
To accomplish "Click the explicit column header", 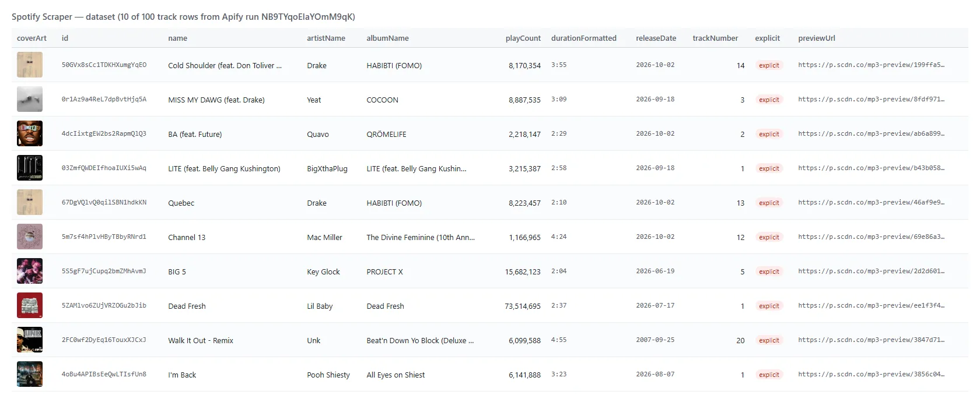I will pyautogui.click(x=767, y=38).
